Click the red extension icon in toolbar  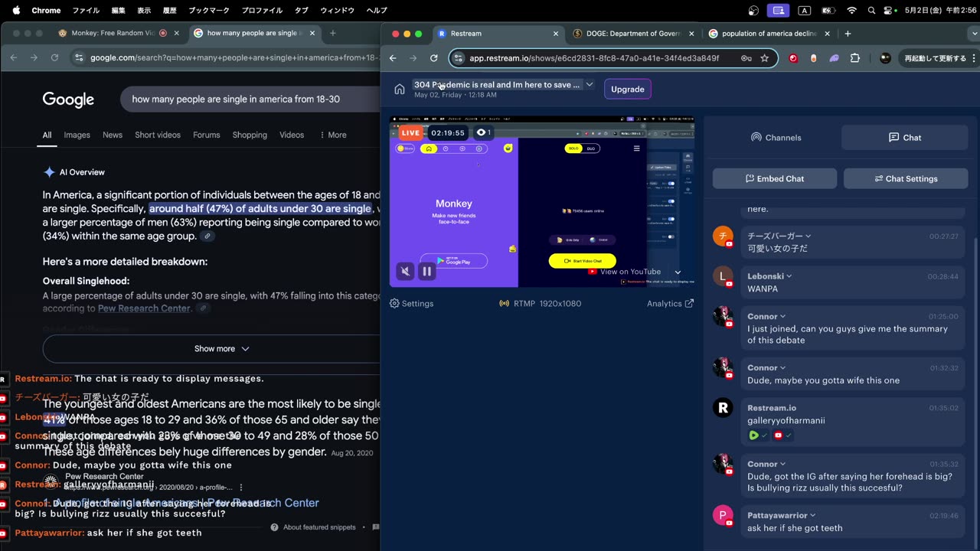pyautogui.click(x=793, y=58)
